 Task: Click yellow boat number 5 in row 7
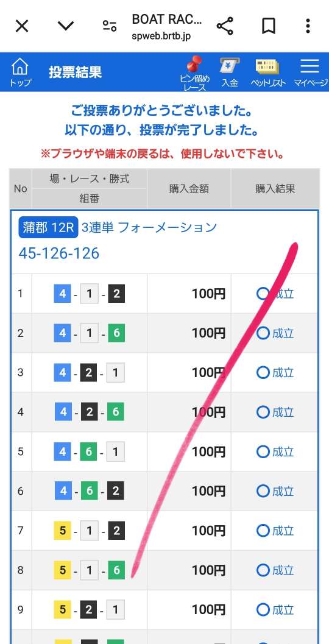[62, 531]
